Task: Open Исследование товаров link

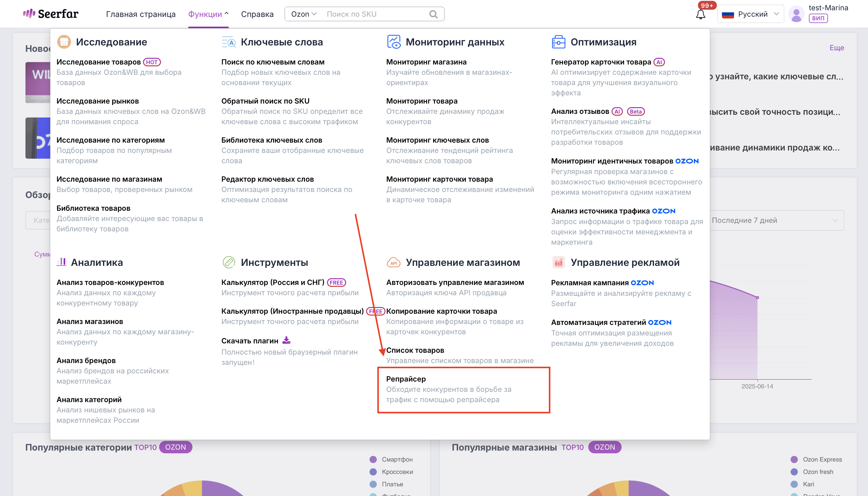Action: (x=98, y=62)
